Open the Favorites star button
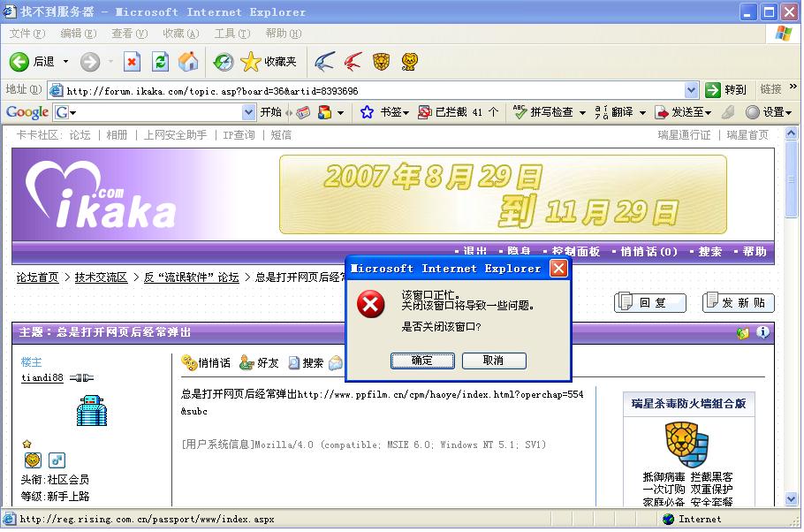This screenshot has width=804, height=532. (x=269, y=62)
